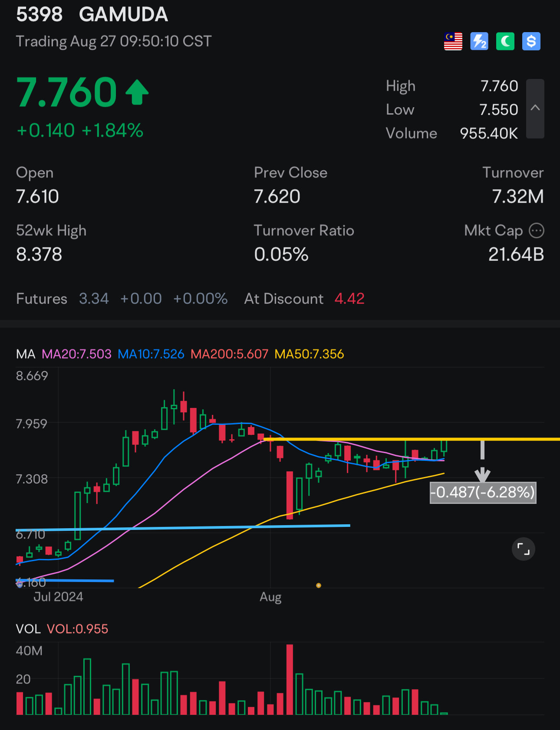Tap the 40M volume axis label
Screen dimensions: 560x730
click(x=29, y=651)
